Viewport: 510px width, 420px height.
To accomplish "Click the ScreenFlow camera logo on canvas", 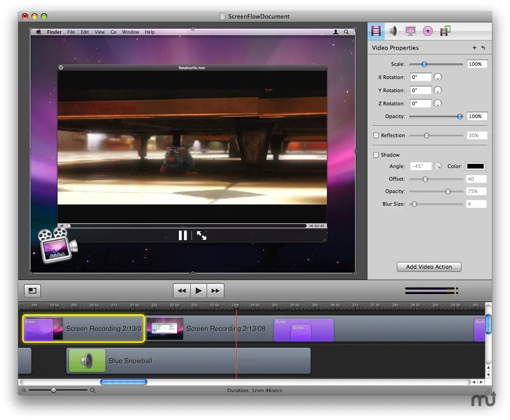I will point(58,246).
